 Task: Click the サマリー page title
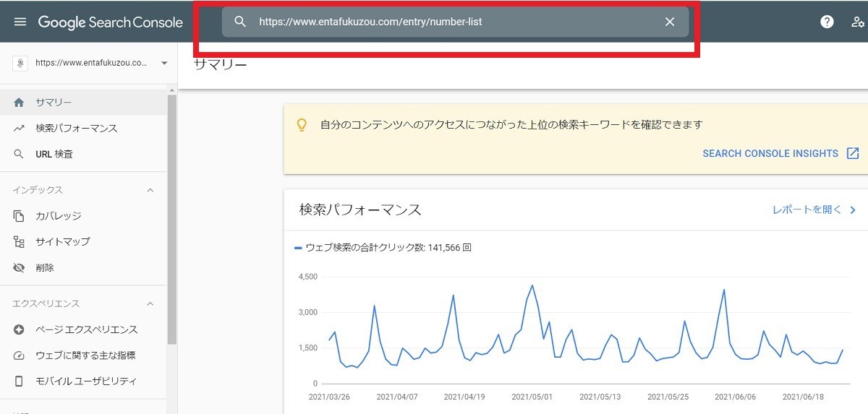click(221, 65)
